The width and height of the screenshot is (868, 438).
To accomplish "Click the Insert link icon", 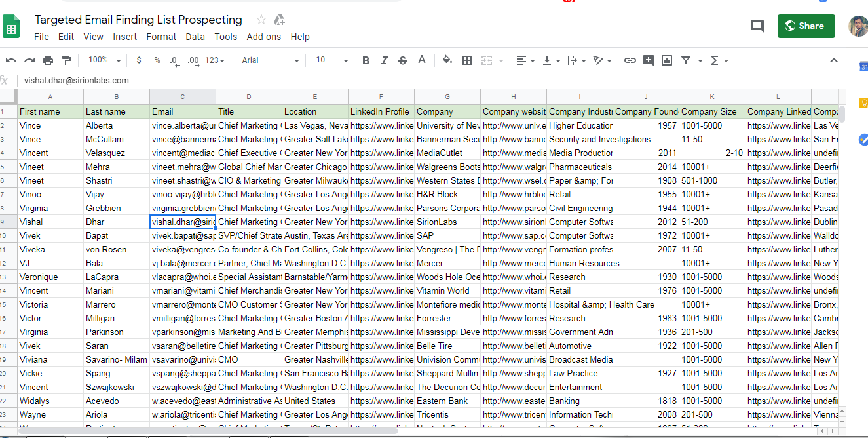I will click(x=630, y=60).
